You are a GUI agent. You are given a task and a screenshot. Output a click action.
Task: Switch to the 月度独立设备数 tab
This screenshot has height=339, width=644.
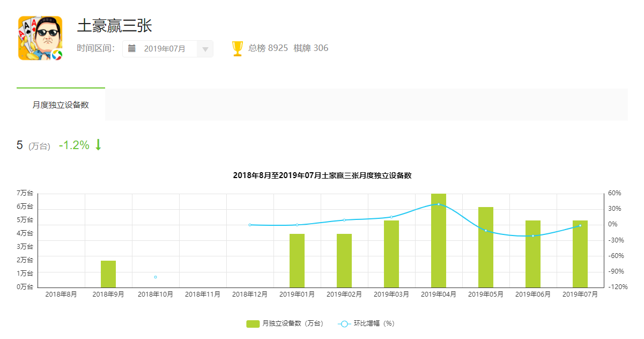pyautogui.click(x=61, y=105)
